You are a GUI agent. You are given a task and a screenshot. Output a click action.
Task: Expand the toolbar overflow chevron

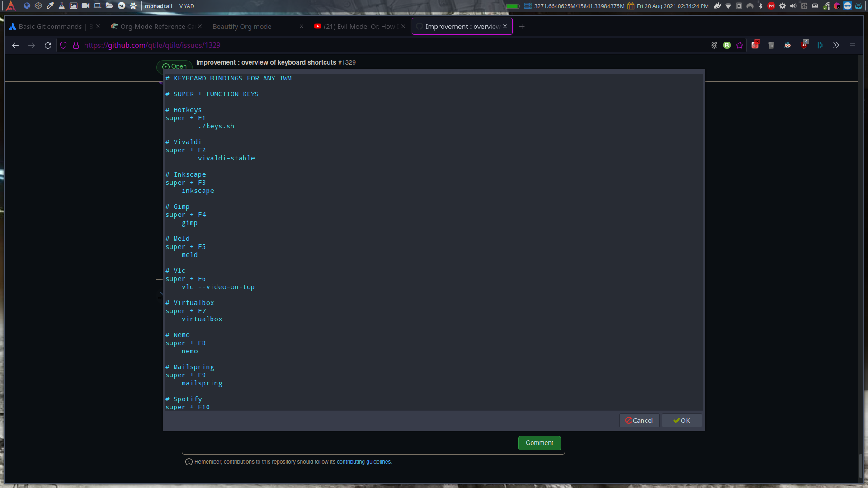coord(836,45)
